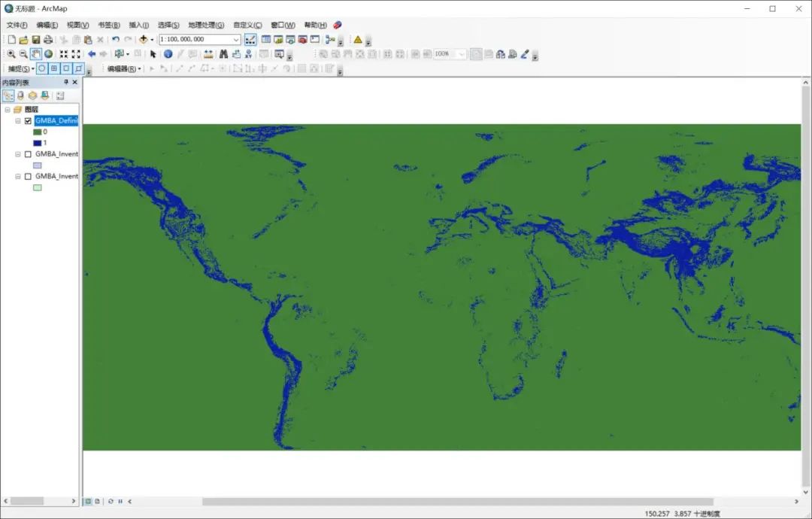The width and height of the screenshot is (812, 519).
Task: Click Fixed Zoom In
Action: click(64, 54)
